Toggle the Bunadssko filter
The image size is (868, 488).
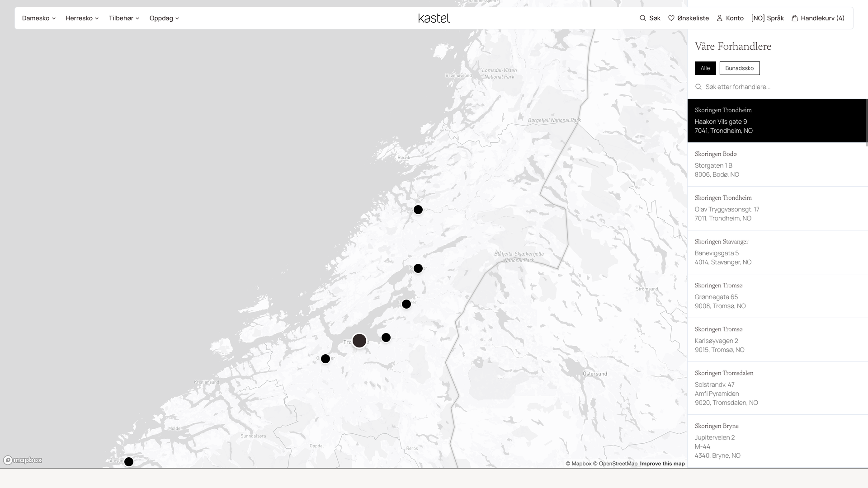(x=740, y=68)
